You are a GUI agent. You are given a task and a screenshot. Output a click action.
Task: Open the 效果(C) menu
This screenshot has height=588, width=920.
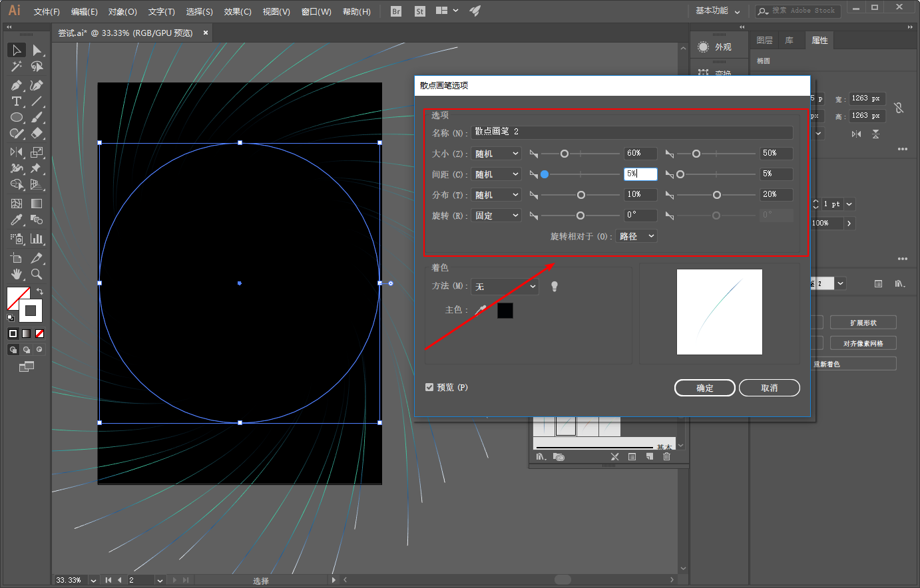[238, 11]
